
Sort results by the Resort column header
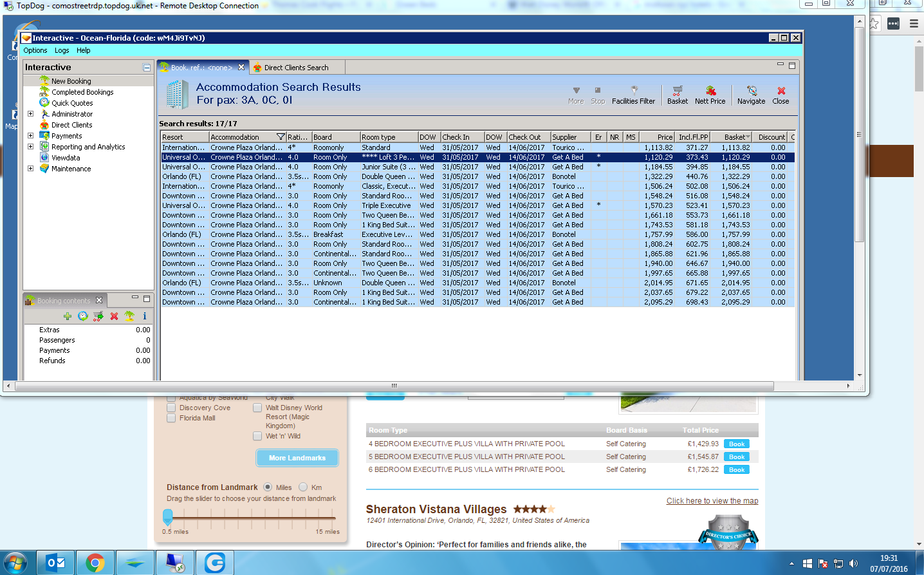(x=185, y=137)
